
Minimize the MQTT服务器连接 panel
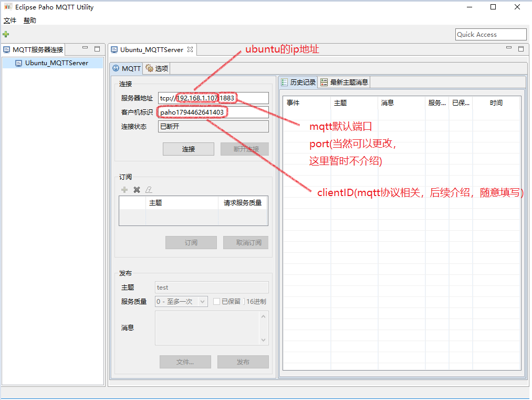coord(85,48)
